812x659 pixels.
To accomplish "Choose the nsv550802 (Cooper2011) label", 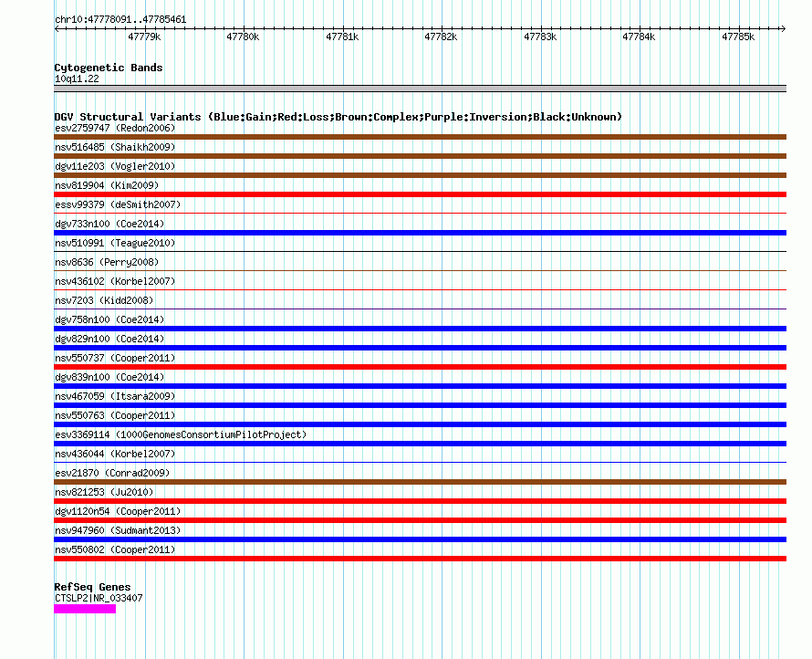I will [x=115, y=549].
